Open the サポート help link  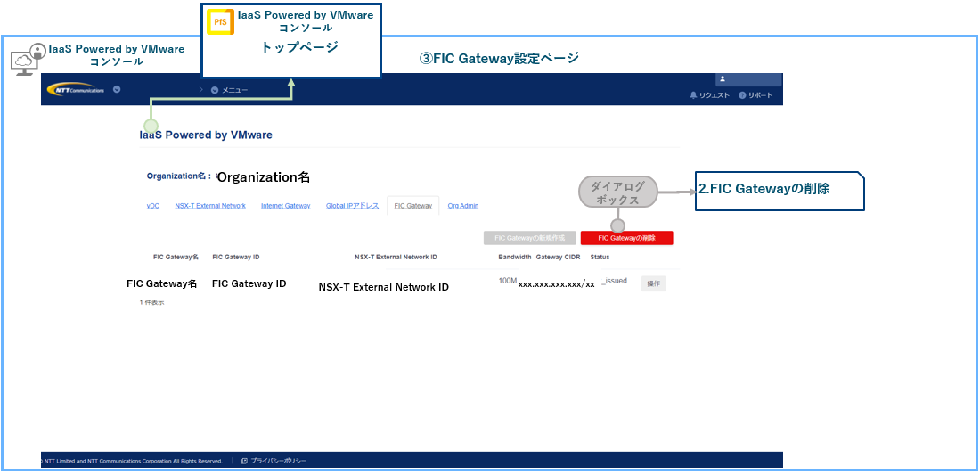tap(755, 95)
